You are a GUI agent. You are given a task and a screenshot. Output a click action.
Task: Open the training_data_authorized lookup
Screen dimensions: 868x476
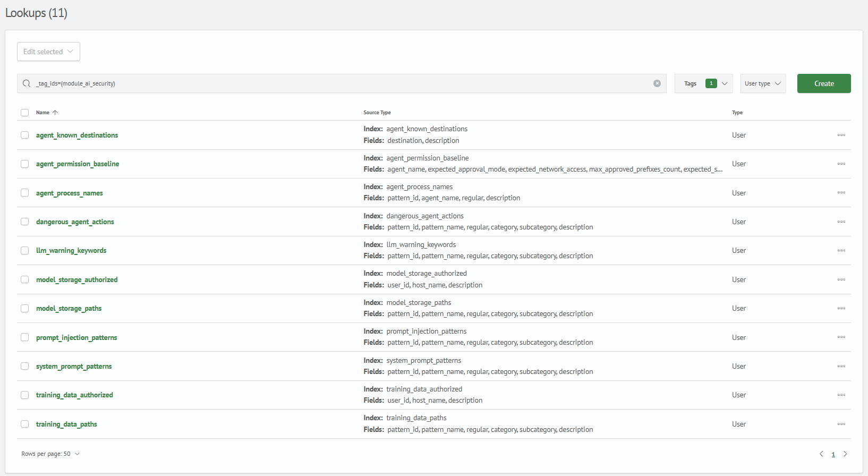click(x=74, y=395)
